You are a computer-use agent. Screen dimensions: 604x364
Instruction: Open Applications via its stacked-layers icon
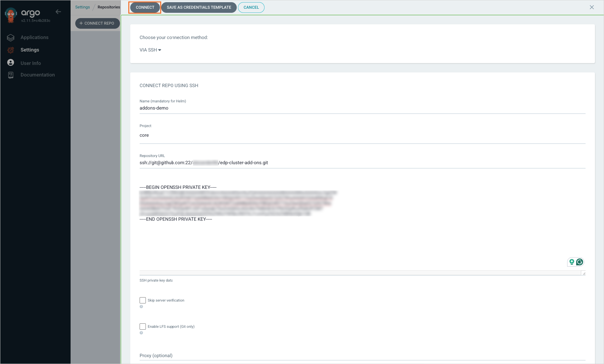coord(10,37)
